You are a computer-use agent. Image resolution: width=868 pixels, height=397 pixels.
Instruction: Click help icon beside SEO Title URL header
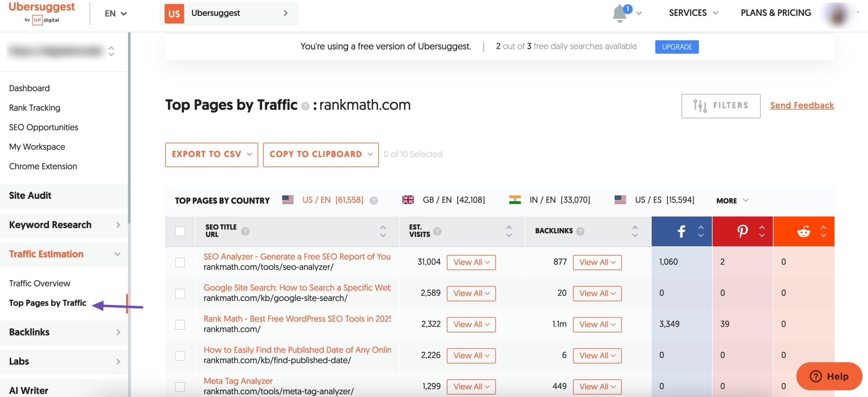click(245, 231)
